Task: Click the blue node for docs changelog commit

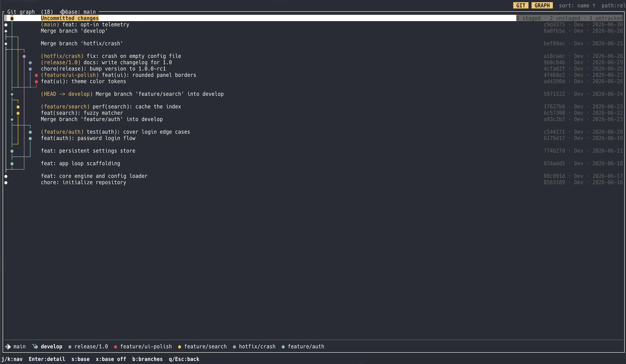Action: pos(30,63)
